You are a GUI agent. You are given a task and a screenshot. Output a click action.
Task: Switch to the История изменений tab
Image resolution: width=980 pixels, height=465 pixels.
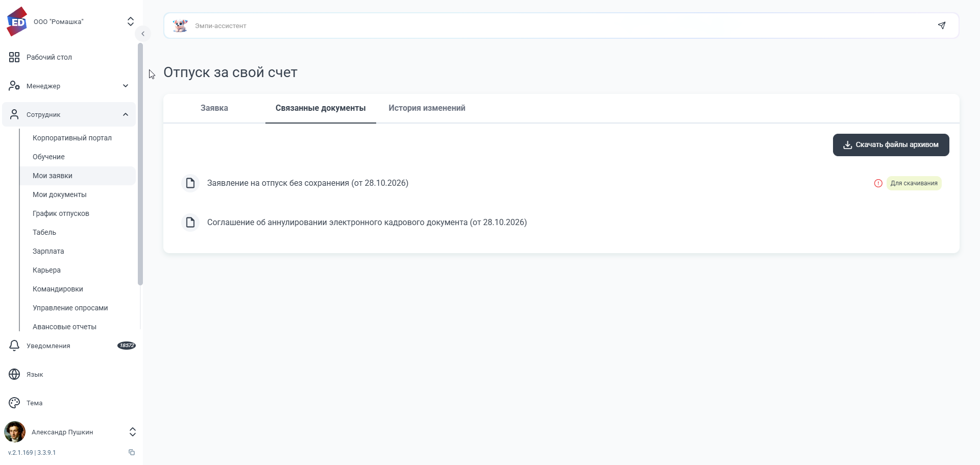click(427, 108)
